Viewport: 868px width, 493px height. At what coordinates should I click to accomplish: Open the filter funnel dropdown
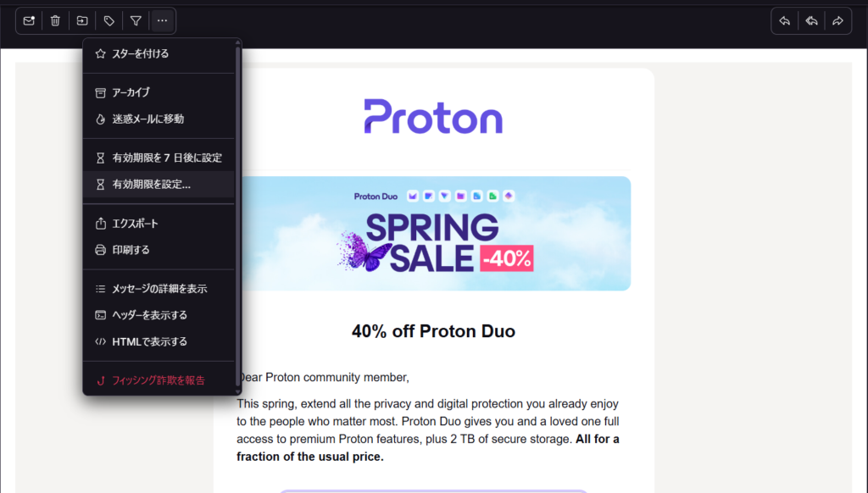[x=136, y=20]
